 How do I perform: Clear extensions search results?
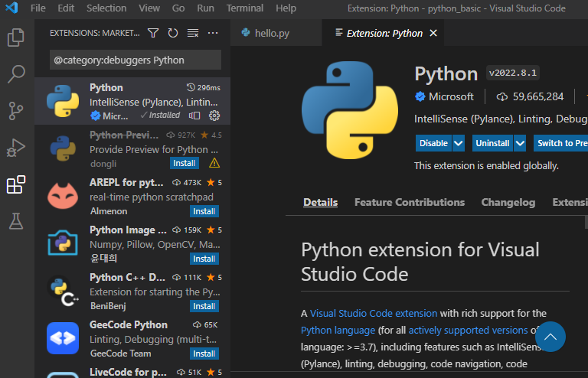(x=193, y=34)
